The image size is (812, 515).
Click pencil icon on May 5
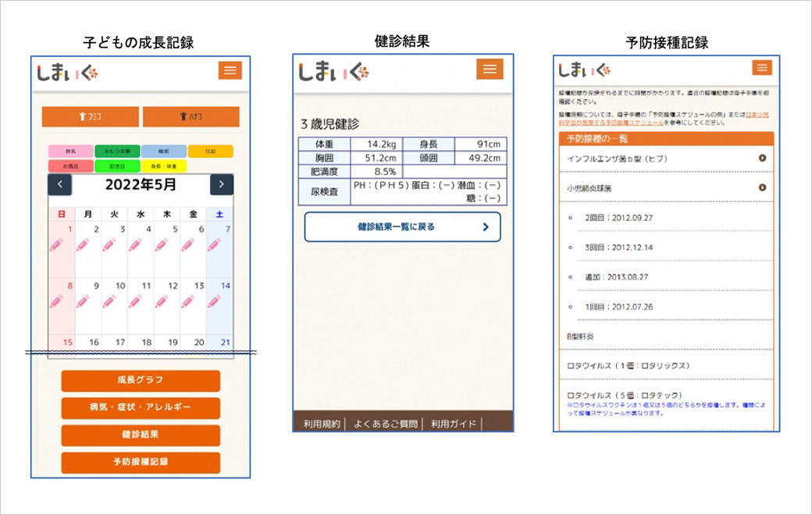[162, 245]
